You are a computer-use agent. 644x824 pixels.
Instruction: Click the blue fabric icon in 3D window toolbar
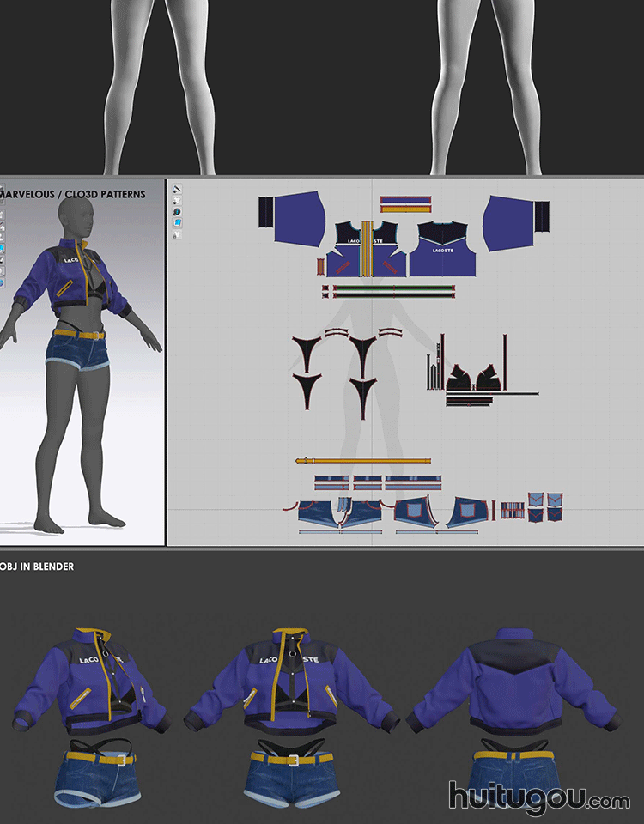coord(3,248)
